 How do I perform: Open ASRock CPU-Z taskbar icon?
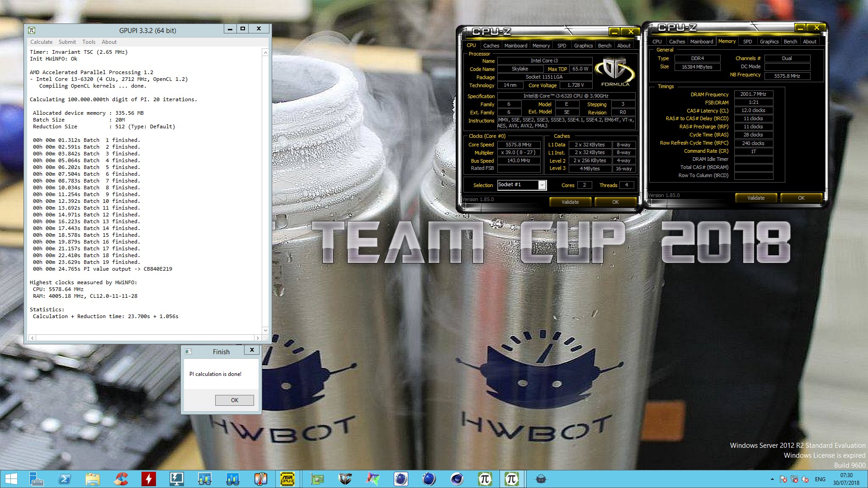pyautogui.click(x=288, y=479)
